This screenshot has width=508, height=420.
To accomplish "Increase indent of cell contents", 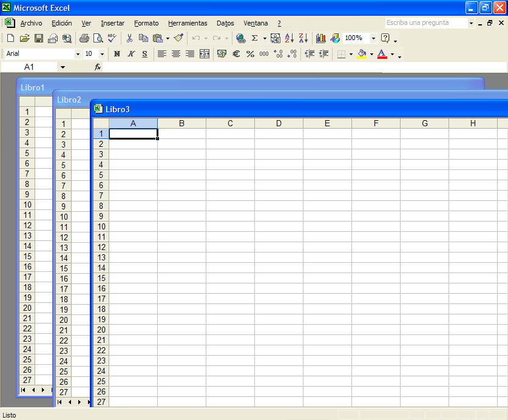I will pyautogui.click(x=323, y=54).
